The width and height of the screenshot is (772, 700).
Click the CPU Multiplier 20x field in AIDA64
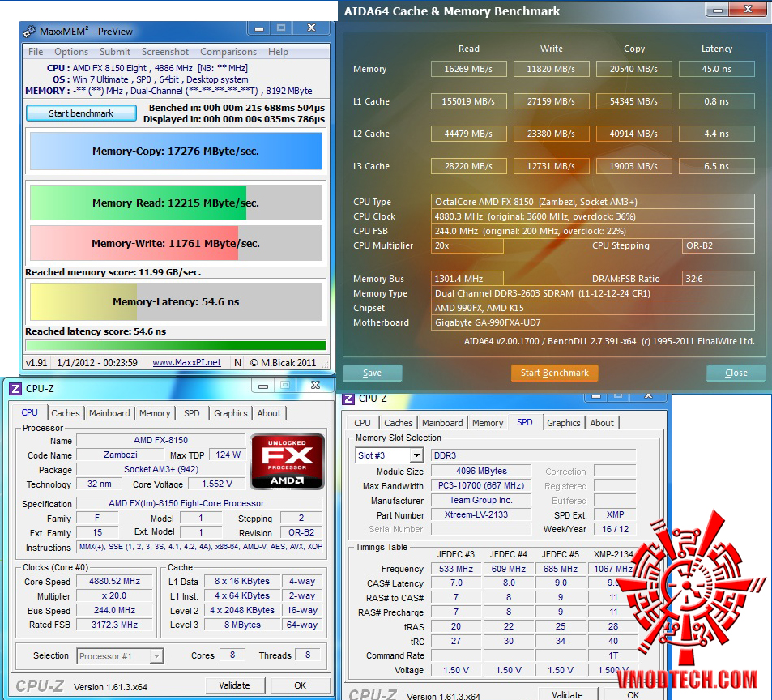[467, 245]
